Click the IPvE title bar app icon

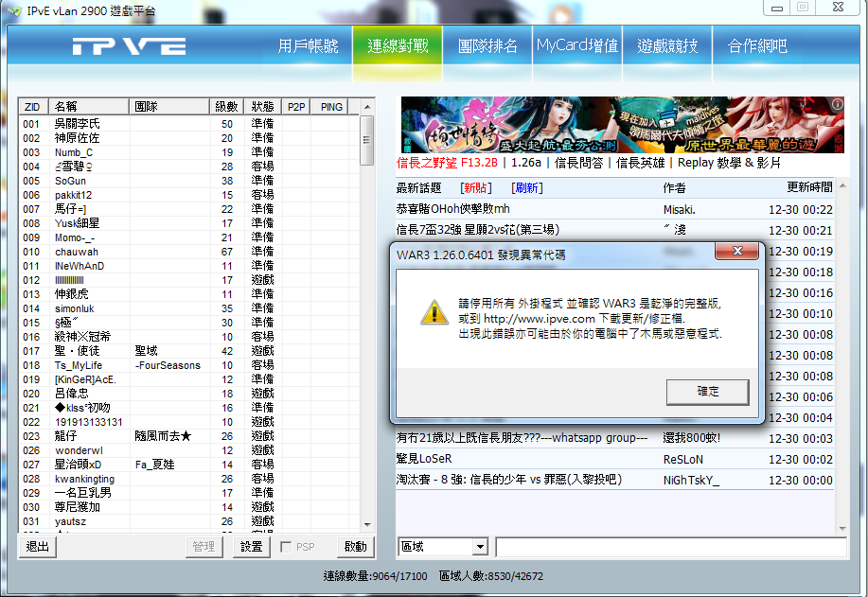click(x=15, y=10)
